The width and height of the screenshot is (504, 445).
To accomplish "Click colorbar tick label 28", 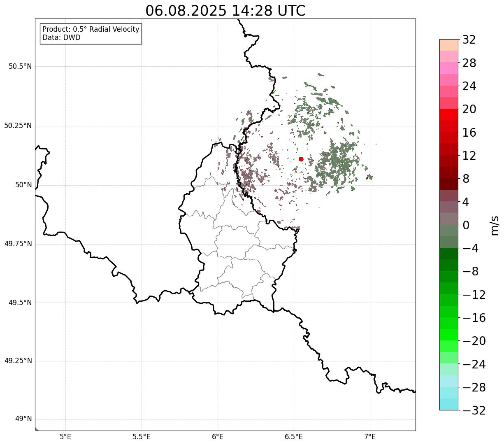I will coord(469,63).
